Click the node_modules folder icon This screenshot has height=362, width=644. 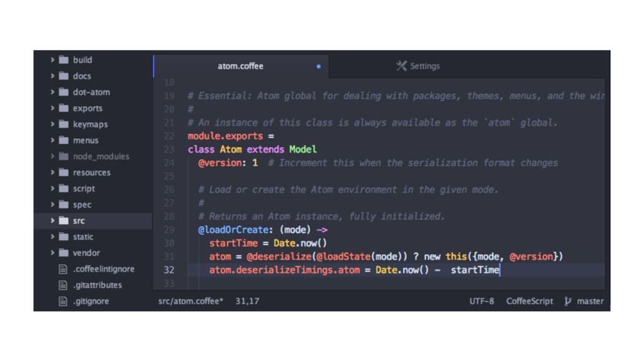64,156
